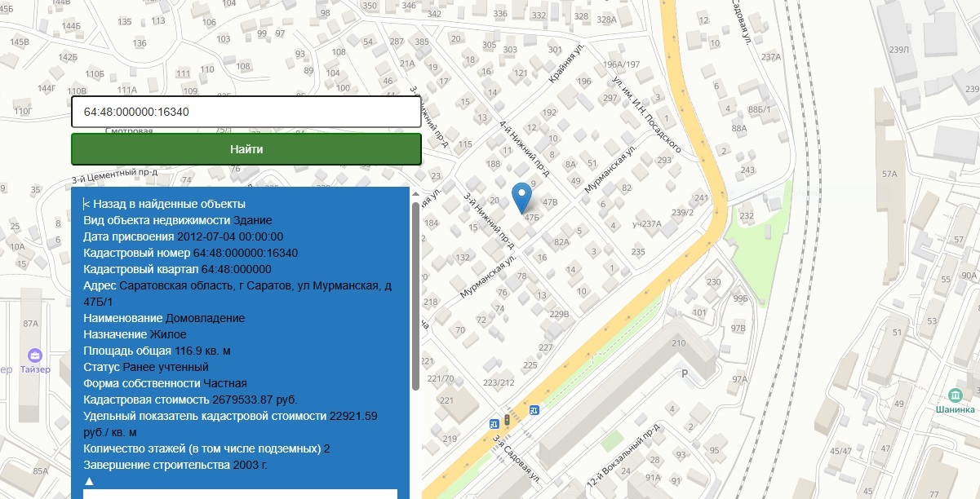
Task: Click the 47Б building label by the pin
Action: [533, 218]
